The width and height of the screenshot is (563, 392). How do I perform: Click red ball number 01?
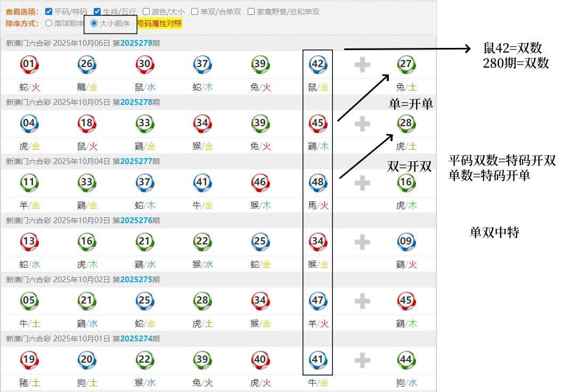(x=29, y=64)
